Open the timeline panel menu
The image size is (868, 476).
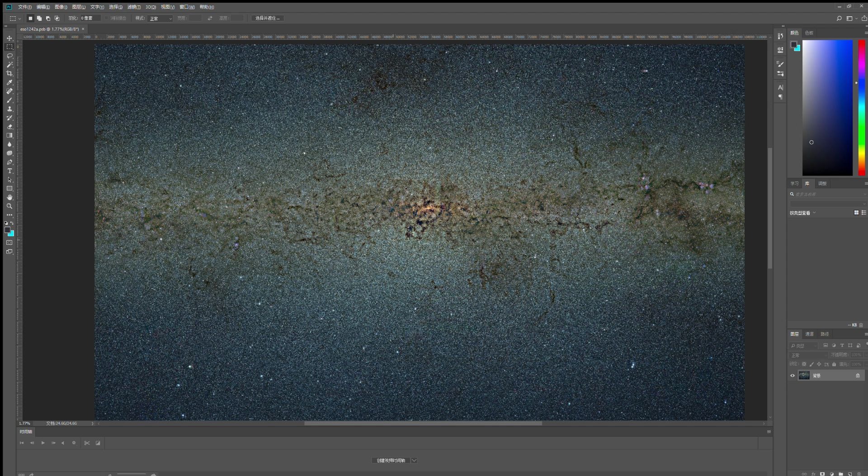click(x=769, y=432)
